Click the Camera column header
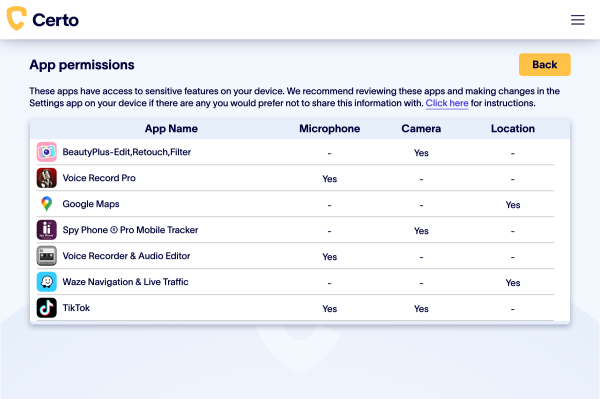Viewport: 600px width, 399px height. click(x=421, y=129)
